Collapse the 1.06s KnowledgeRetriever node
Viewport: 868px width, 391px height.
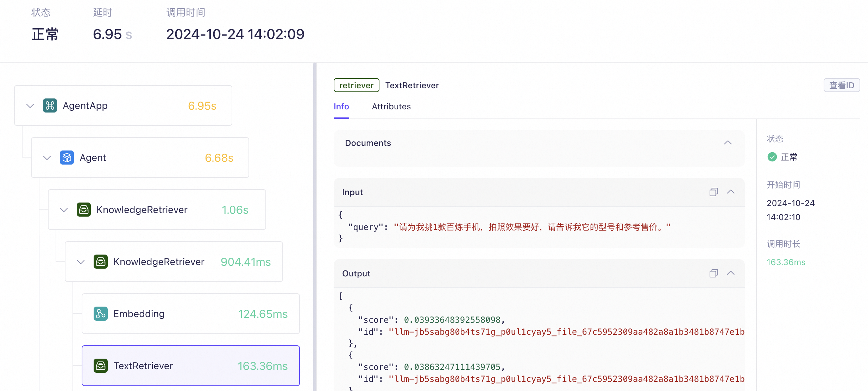click(64, 210)
